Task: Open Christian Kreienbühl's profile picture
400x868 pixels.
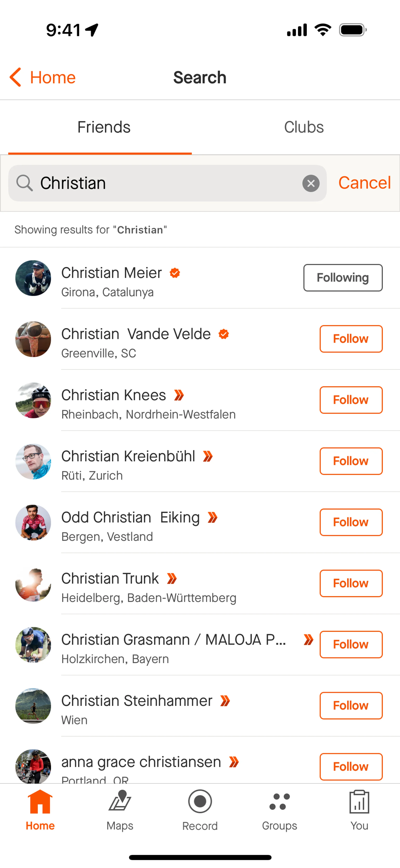Action: tap(33, 461)
